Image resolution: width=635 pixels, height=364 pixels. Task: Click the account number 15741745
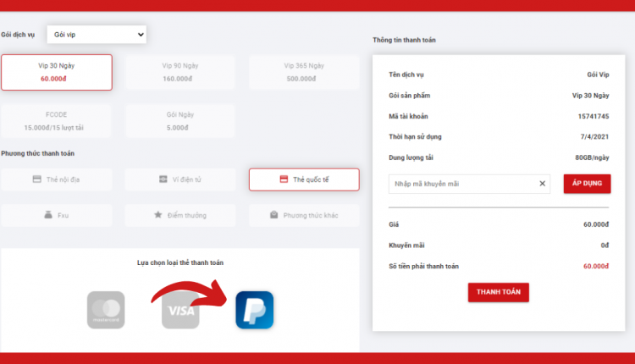(x=594, y=116)
